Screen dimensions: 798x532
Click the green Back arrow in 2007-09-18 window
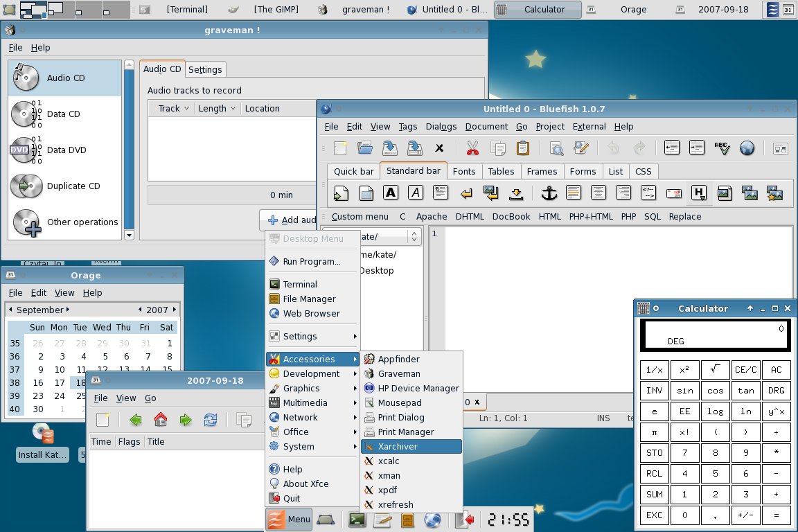[x=135, y=420]
